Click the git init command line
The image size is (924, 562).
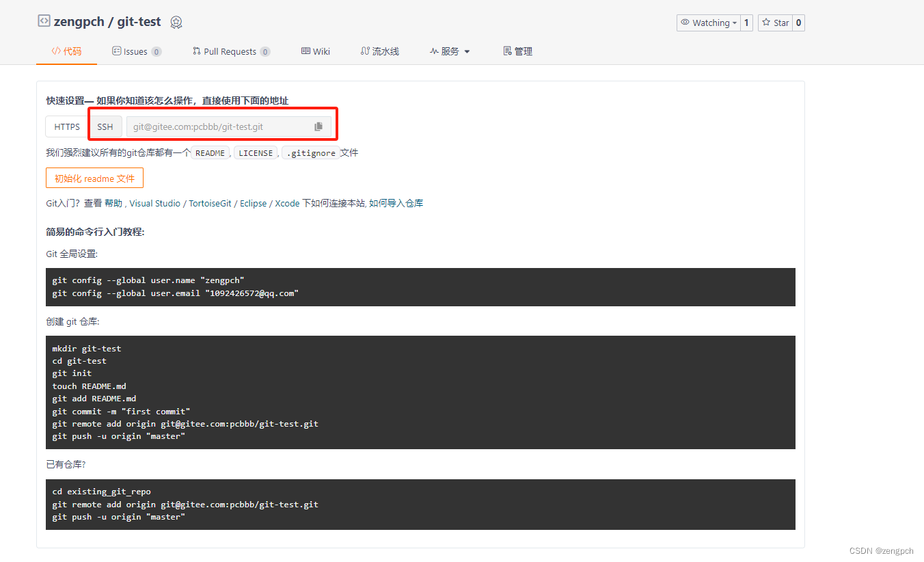click(72, 373)
